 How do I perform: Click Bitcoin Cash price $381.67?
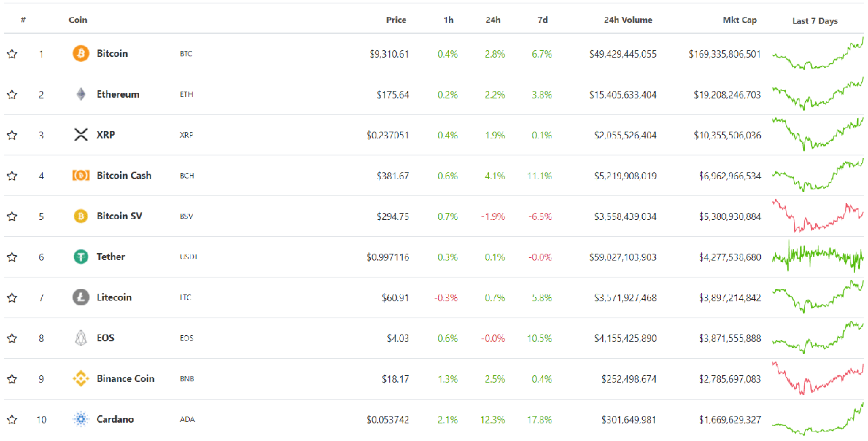point(393,176)
